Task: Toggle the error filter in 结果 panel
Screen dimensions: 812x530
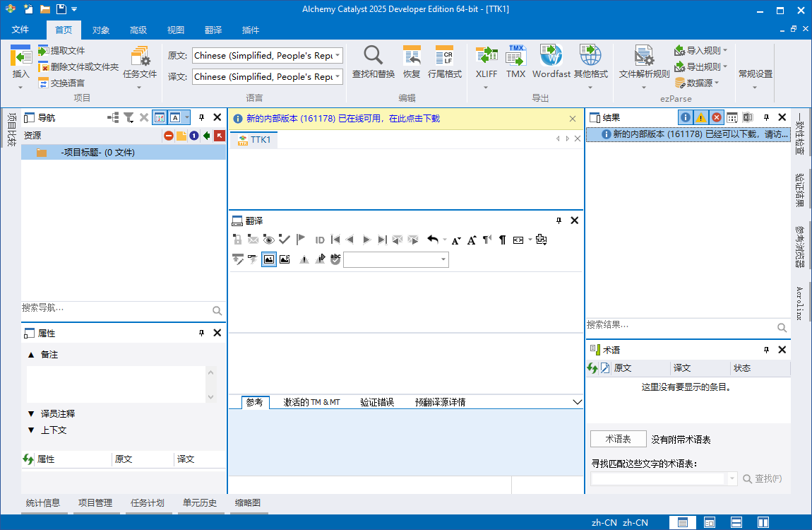Action: [x=717, y=117]
